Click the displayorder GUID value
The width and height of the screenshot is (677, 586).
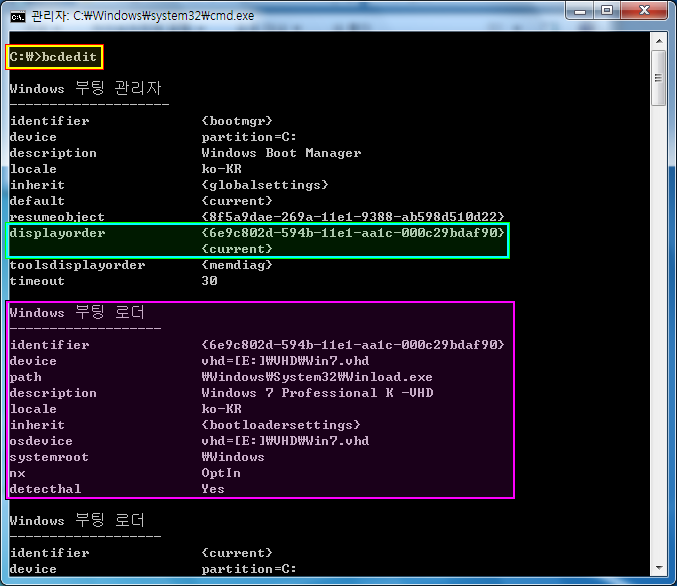[353, 233]
